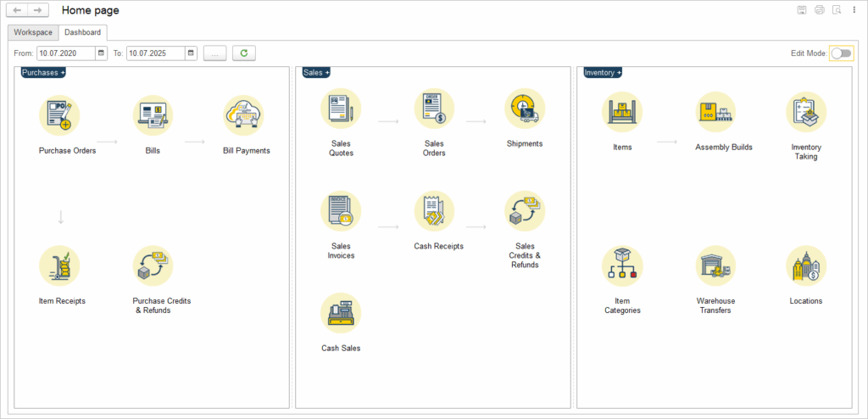Toggle the Edit Mode switch

click(841, 53)
